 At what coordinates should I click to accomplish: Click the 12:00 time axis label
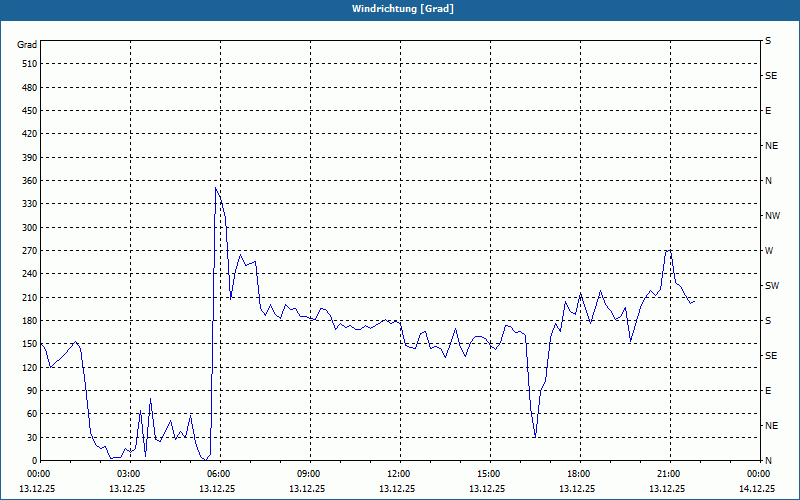click(x=400, y=473)
